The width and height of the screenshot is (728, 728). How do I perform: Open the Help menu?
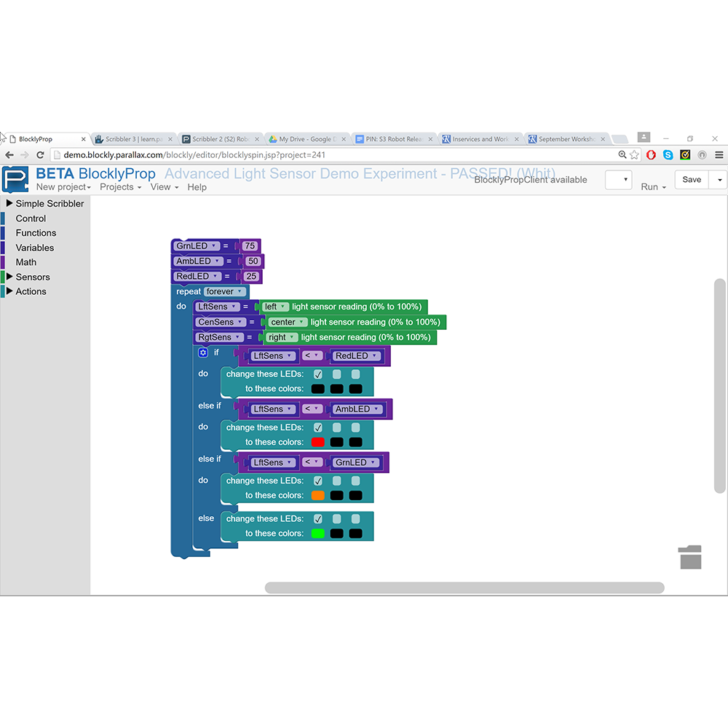click(x=197, y=187)
